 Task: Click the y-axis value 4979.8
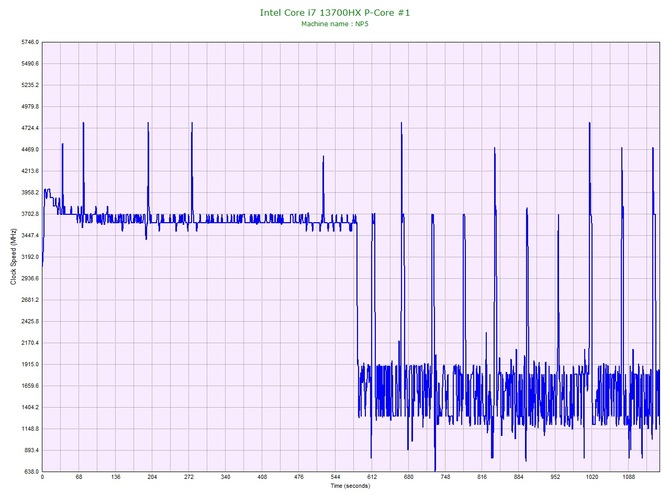(30, 106)
